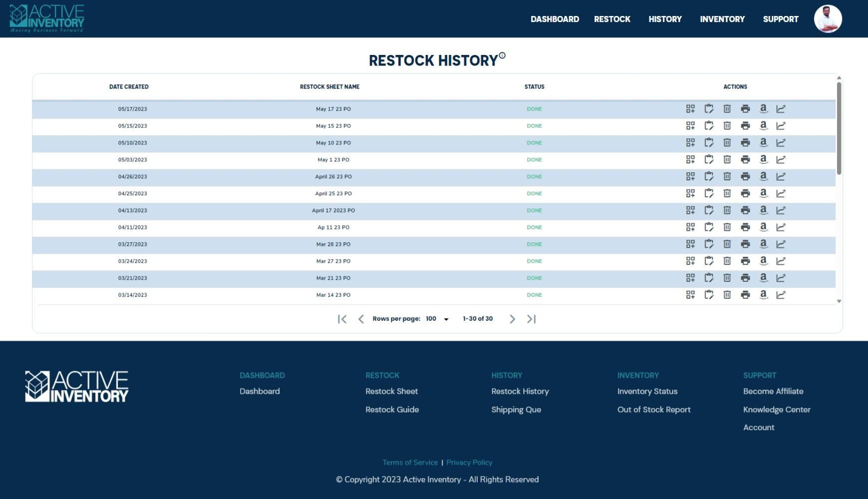The image size is (868, 499).
Task: Go to the previous page of results
Action: coord(361,319)
